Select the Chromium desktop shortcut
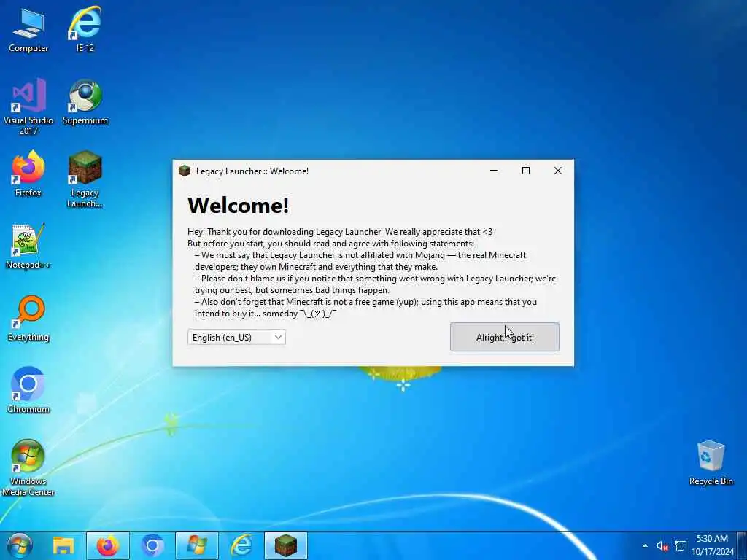The width and height of the screenshot is (747, 560). 28,391
